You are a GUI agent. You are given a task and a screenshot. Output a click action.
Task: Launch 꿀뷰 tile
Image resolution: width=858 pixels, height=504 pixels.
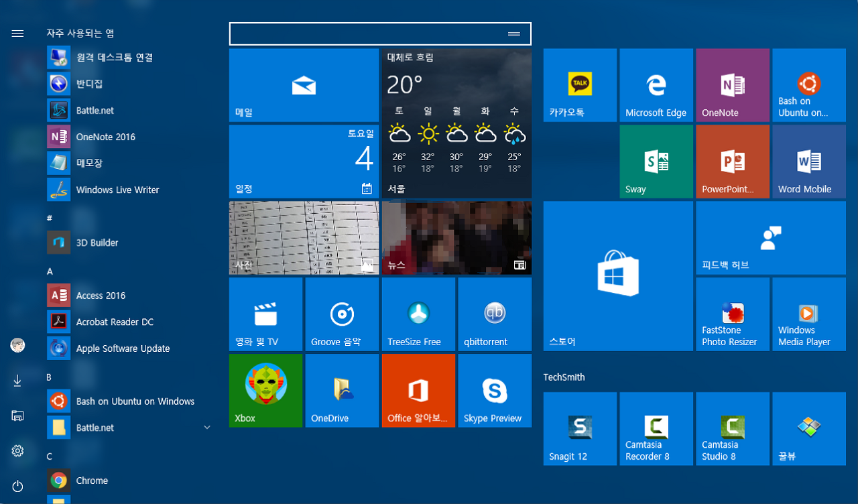(x=809, y=429)
